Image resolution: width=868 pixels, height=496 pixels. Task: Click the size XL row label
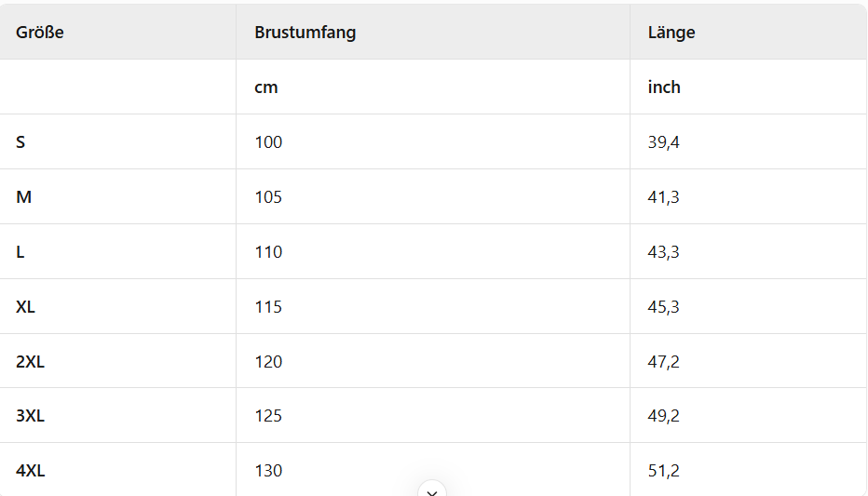click(25, 307)
